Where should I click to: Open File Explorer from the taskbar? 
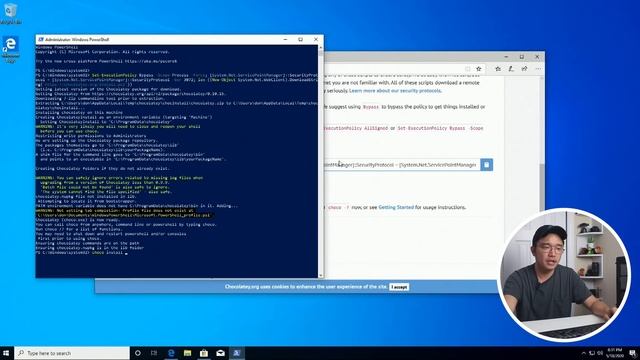[x=187, y=353]
